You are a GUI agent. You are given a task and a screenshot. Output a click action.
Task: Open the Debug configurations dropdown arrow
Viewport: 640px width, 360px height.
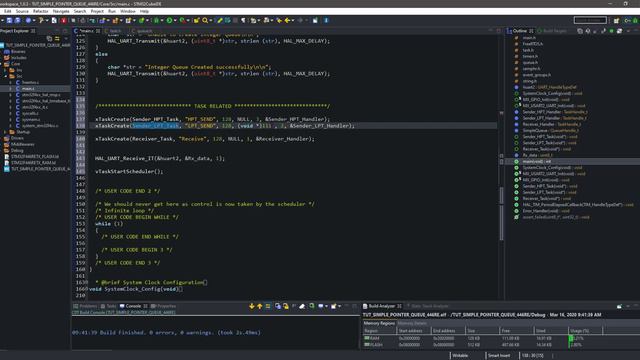[162, 20]
